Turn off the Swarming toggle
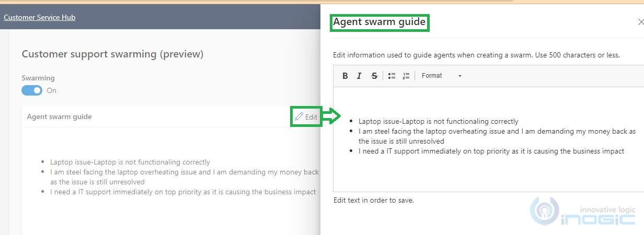This screenshot has height=235, width=644. pos(32,90)
